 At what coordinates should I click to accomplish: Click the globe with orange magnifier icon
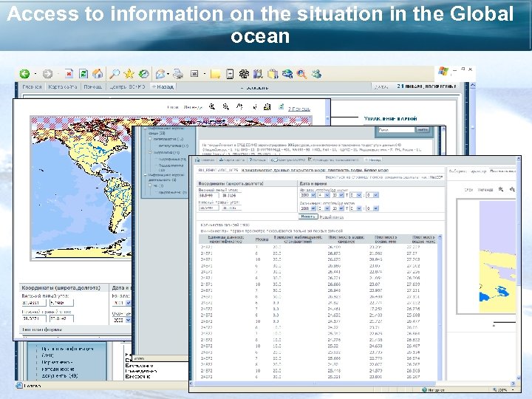tap(301, 74)
